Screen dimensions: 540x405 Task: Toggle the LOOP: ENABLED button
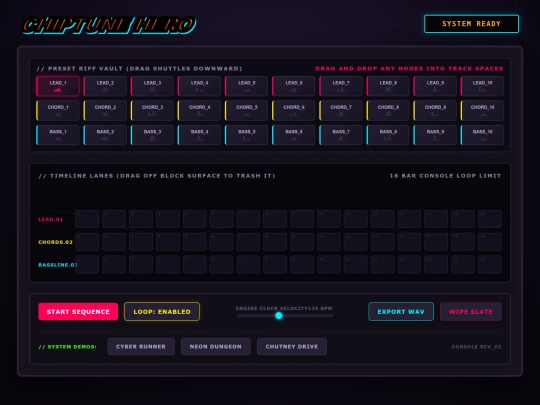(x=162, y=312)
